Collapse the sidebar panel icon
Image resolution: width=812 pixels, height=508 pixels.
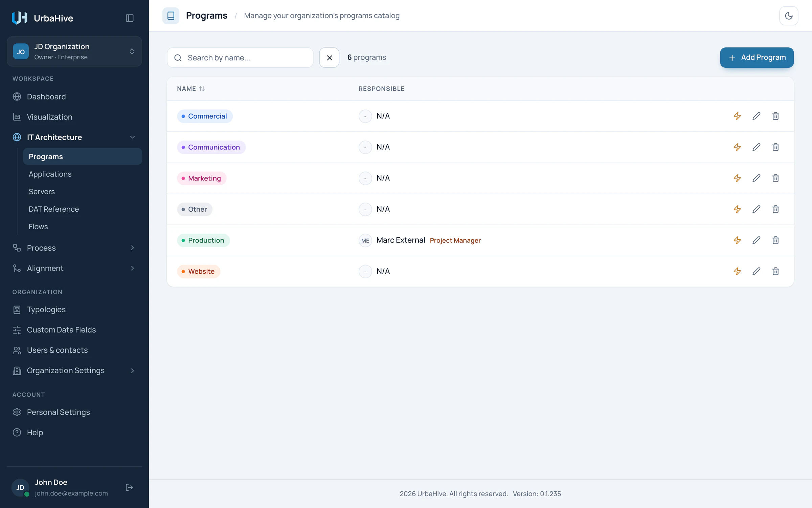click(130, 18)
